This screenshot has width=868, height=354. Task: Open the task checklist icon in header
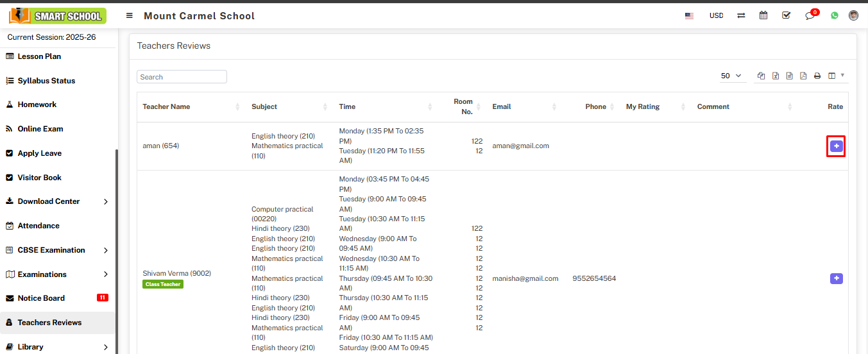click(787, 15)
